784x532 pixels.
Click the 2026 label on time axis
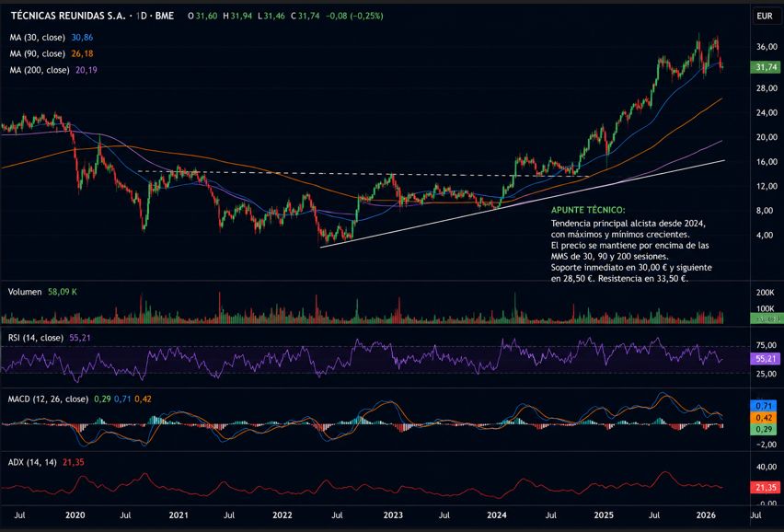click(706, 515)
